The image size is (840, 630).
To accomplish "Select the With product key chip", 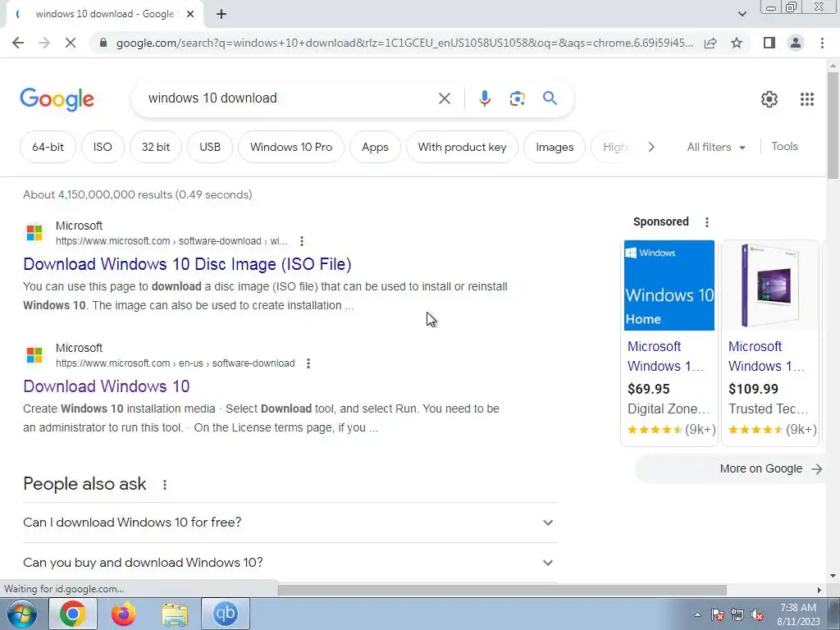I will pos(462,147).
